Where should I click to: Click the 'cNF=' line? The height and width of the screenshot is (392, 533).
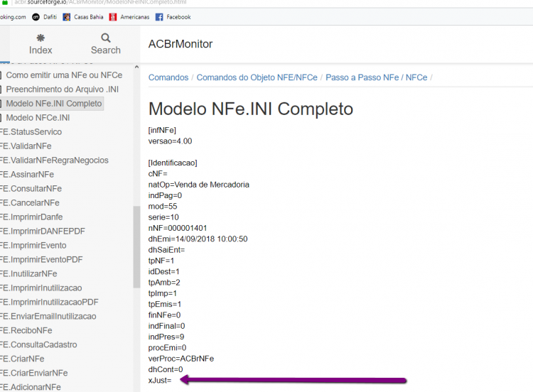[158, 173]
